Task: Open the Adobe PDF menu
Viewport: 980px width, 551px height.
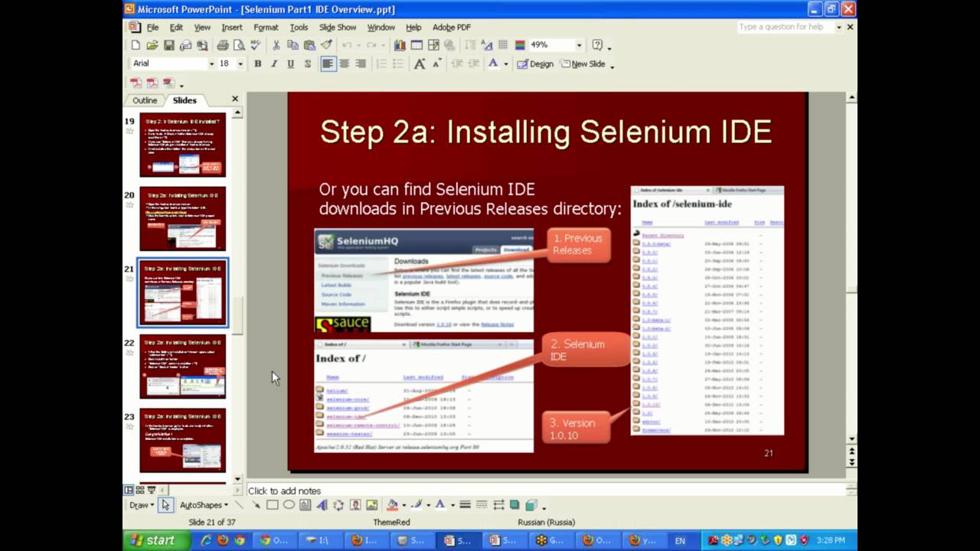Action: point(451,28)
